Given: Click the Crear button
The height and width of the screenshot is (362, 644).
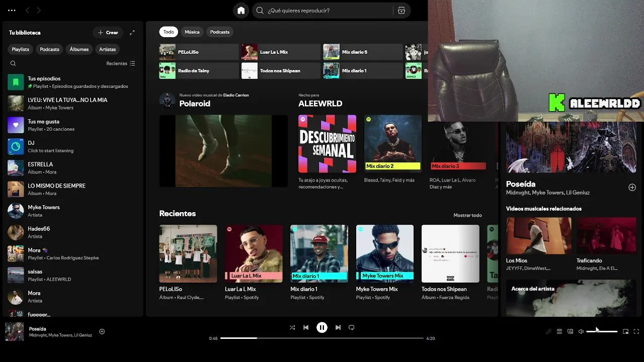Looking at the screenshot, I should tap(108, 33).
